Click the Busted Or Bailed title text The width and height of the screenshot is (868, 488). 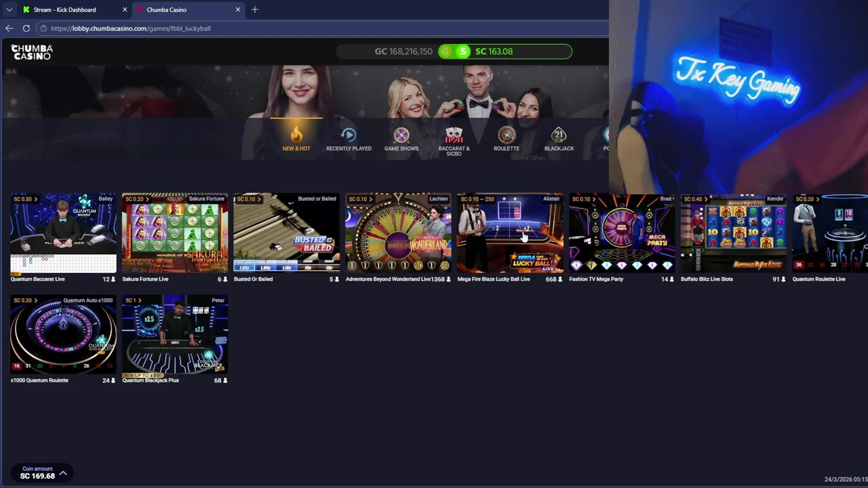[x=253, y=279]
